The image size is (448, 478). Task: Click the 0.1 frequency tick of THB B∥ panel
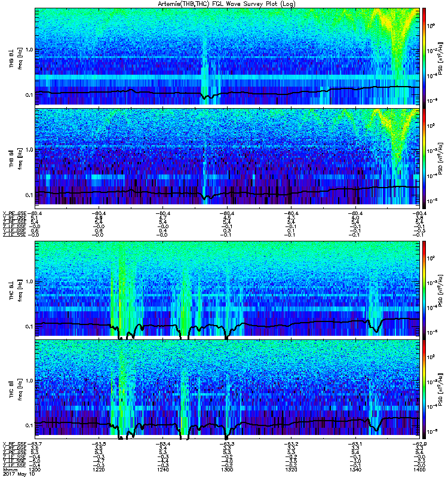click(29, 195)
